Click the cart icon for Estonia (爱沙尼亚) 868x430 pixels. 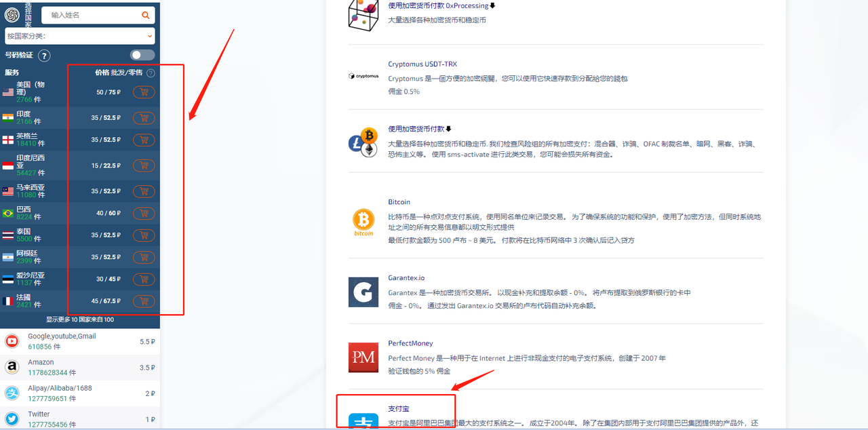pos(144,279)
